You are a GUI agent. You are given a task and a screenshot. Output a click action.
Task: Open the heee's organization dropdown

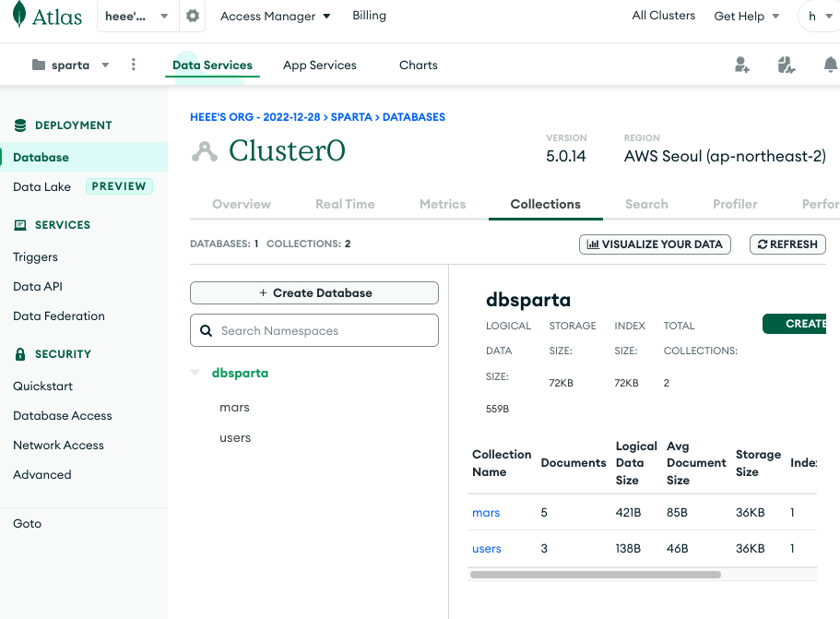click(137, 16)
